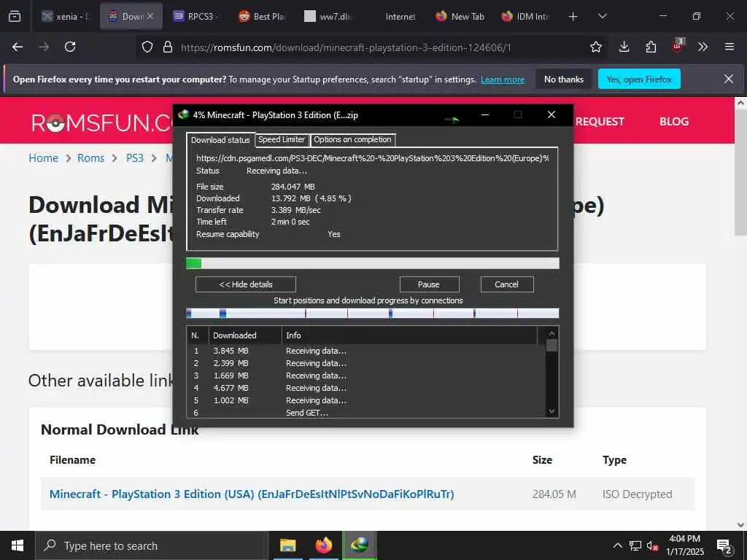Switch to the New Tab browser tab
Viewport: 747px width, 560px height.
(x=460, y=17)
